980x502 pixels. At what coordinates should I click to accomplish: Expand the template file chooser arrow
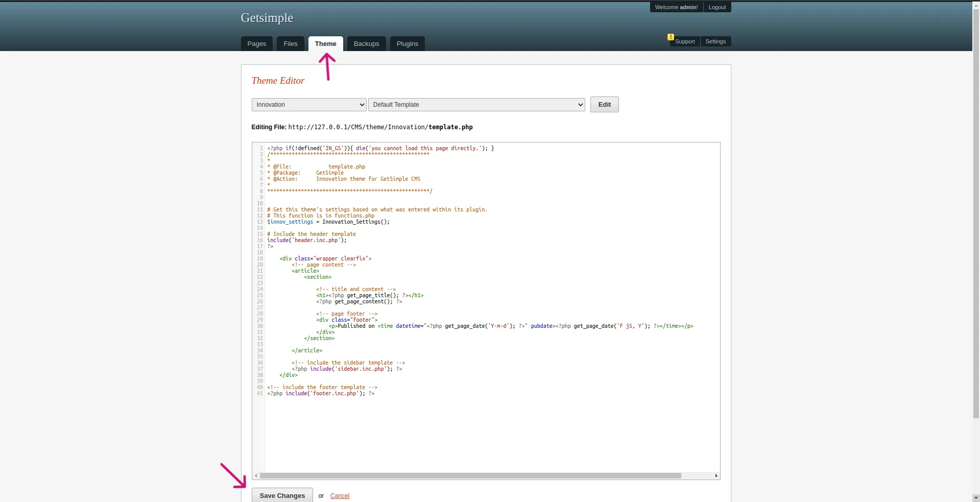coord(580,104)
